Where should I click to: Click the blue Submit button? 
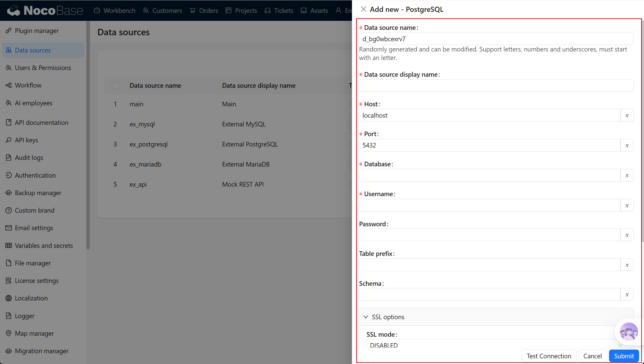(624, 356)
